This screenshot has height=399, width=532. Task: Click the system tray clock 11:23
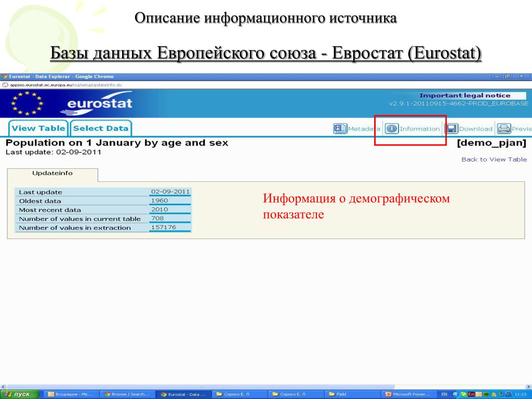point(521,394)
